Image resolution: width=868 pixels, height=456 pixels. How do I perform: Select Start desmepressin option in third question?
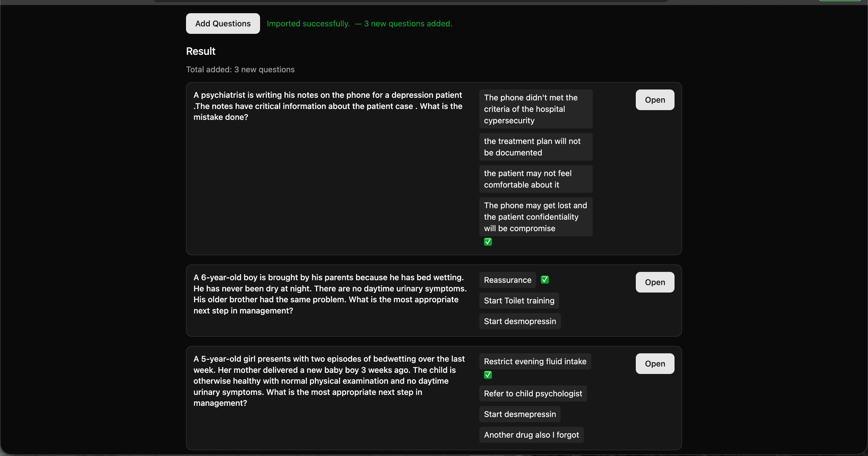click(520, 414)
